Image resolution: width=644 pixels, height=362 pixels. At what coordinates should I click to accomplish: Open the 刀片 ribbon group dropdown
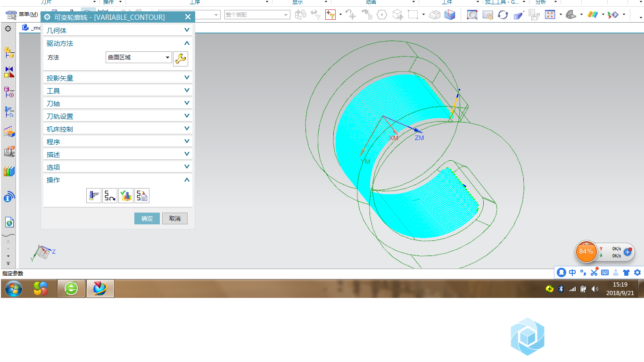pos(94,2)
